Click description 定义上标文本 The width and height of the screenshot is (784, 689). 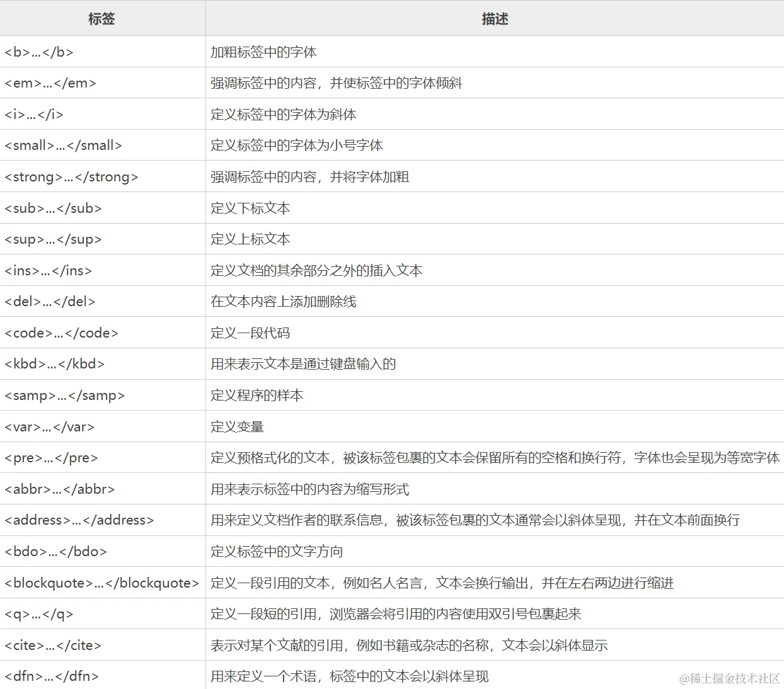click(x=250, y=239)
